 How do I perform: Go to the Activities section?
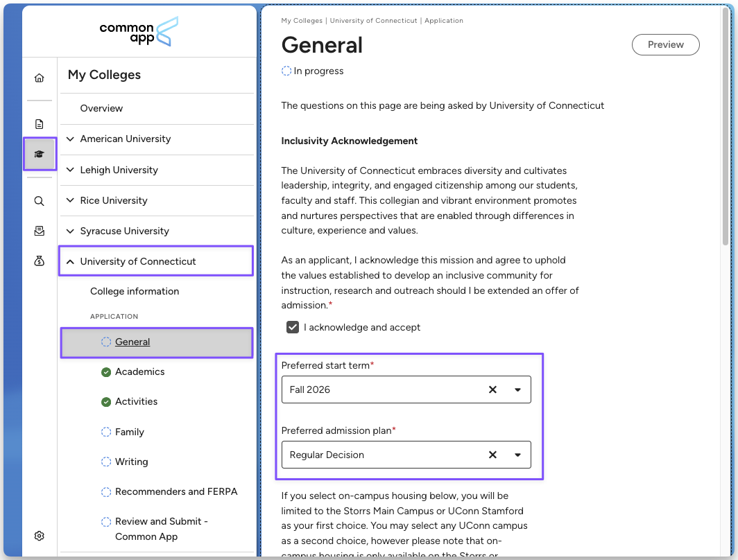click(x=136, y=401)
